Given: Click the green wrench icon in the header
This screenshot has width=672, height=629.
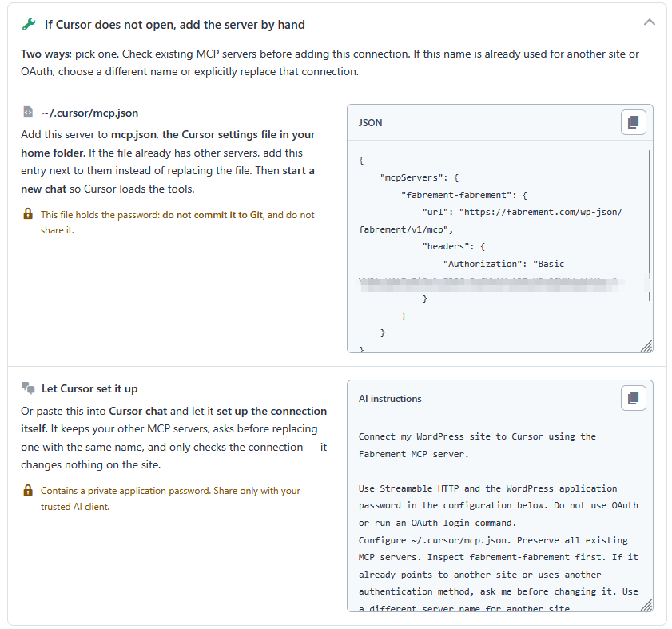Looking at the screenshot, I should click(x=29, y=25).
